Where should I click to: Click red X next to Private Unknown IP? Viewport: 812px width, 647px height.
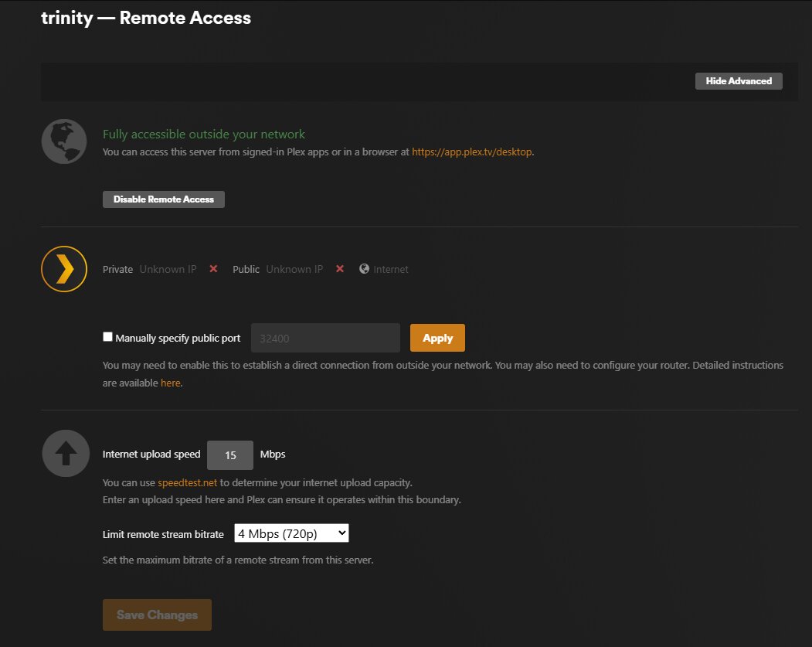214,269
